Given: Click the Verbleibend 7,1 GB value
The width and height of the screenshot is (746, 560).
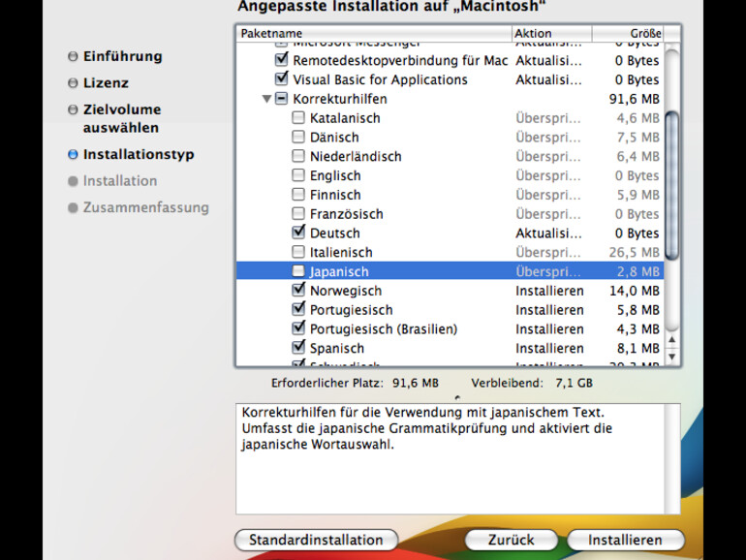Looking at the screenshot, I should 574,383.
